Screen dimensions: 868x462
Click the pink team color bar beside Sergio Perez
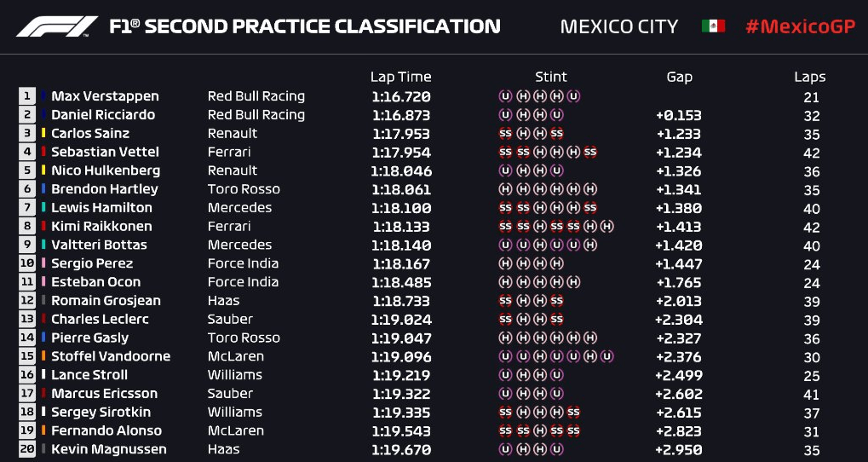click(x=43, y=263)
